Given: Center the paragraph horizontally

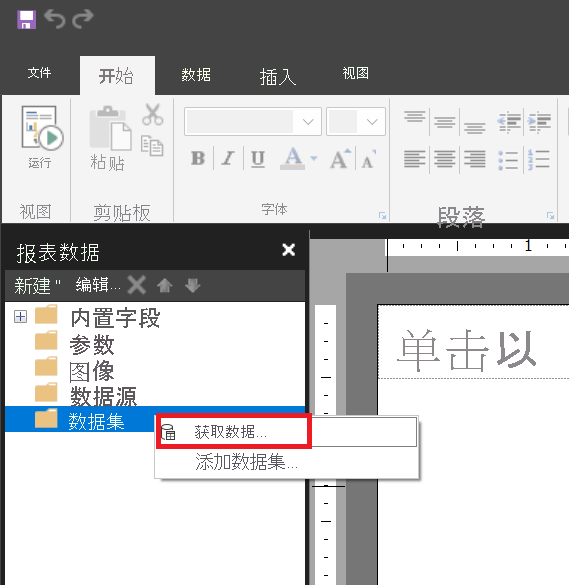Looking at the screenshot, I should pyautogui.click(x=444, y=159).
